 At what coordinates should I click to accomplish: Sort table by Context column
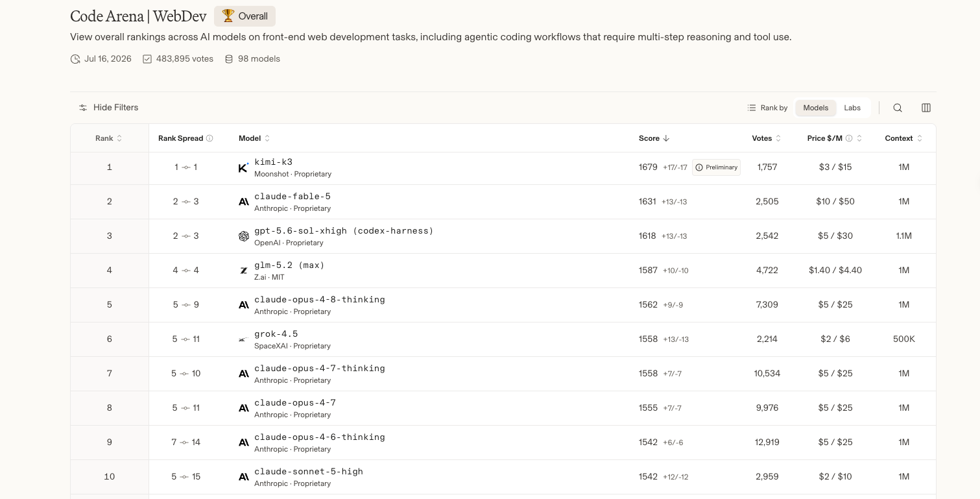(x=904, y=138)
